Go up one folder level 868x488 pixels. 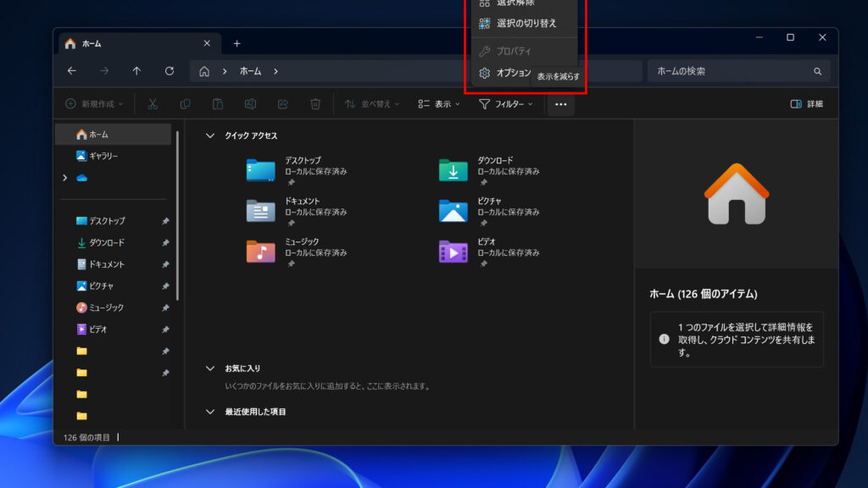tap(136, 71)
